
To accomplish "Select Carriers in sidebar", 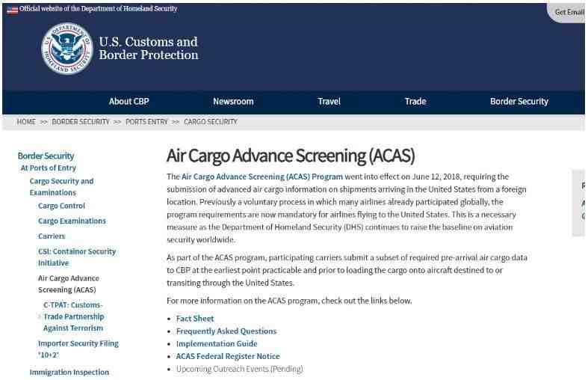I will (x=52, y=236).
